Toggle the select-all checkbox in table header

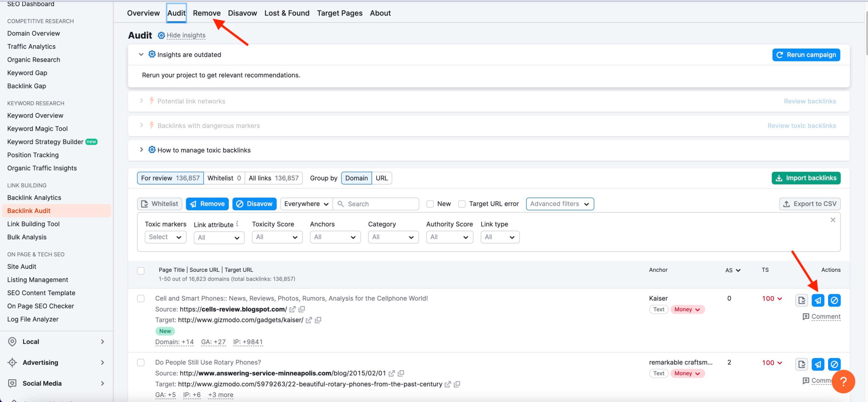click(141, 271)
